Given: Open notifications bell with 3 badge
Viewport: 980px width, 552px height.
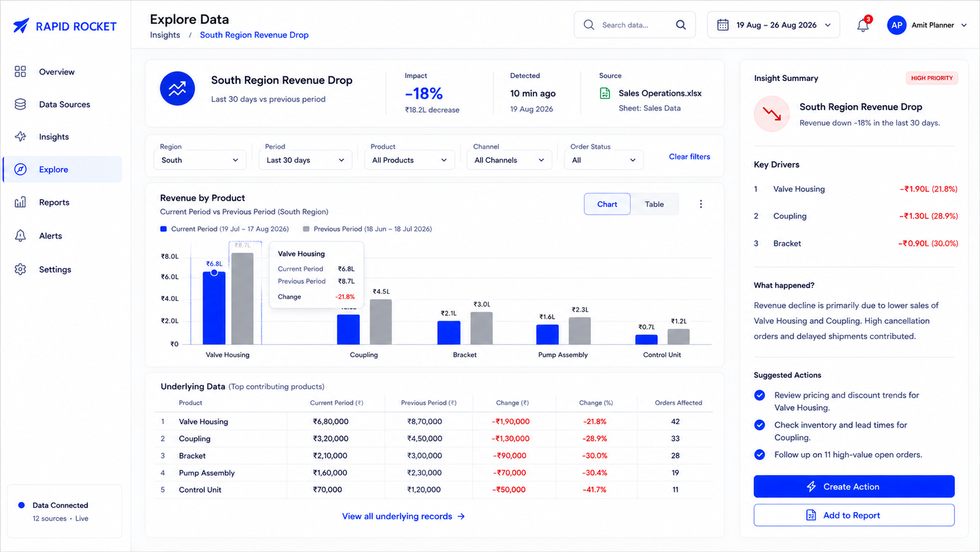Looking at the screenshot, I should click(x=863, y=25).
